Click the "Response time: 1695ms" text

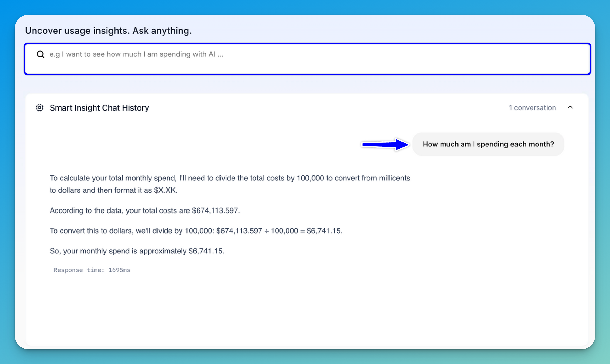[92, 270]
